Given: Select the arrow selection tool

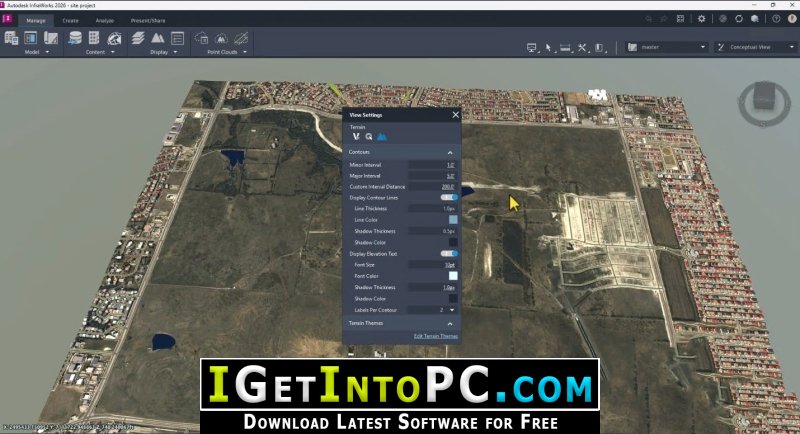Looking at the screenshot, I should click(x=548, y=47).
